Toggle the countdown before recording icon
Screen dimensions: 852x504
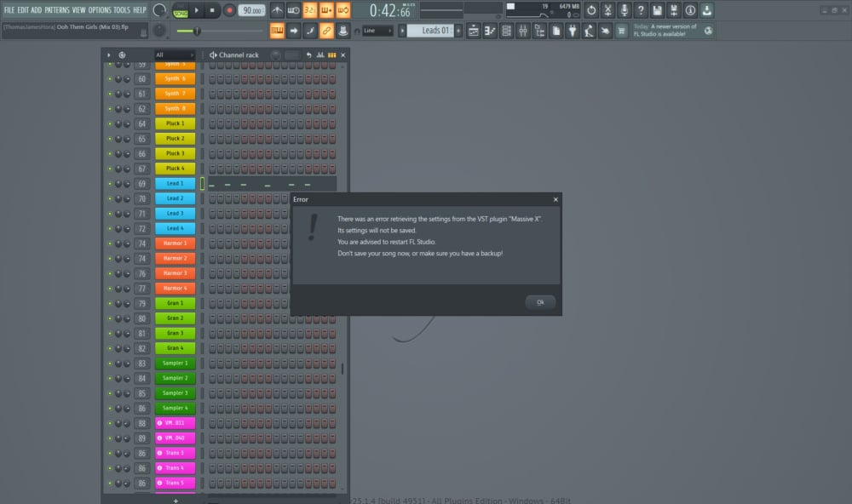pos(310,10)
